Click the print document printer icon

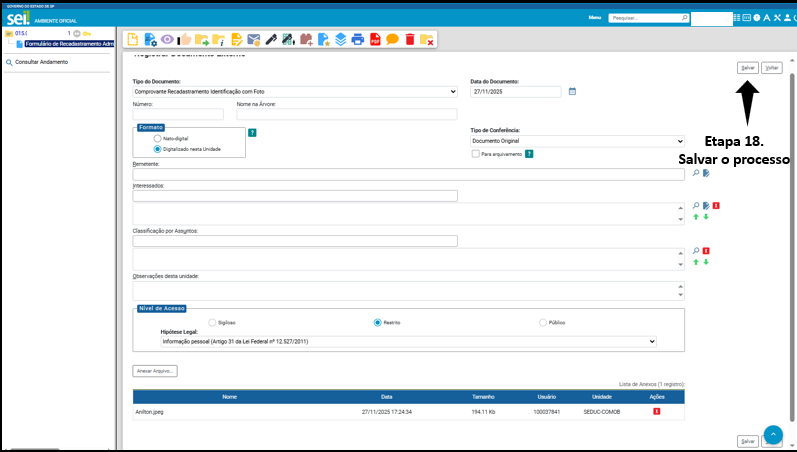358,40
